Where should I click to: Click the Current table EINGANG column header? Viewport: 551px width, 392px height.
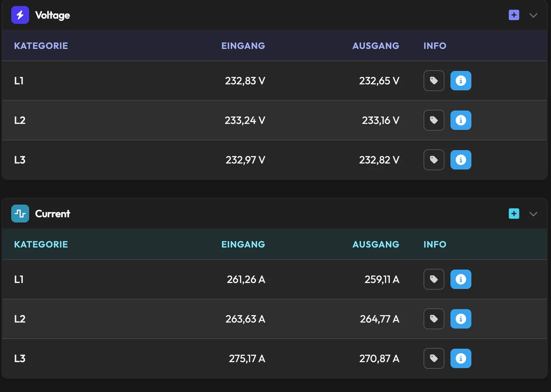click(243, 244)
